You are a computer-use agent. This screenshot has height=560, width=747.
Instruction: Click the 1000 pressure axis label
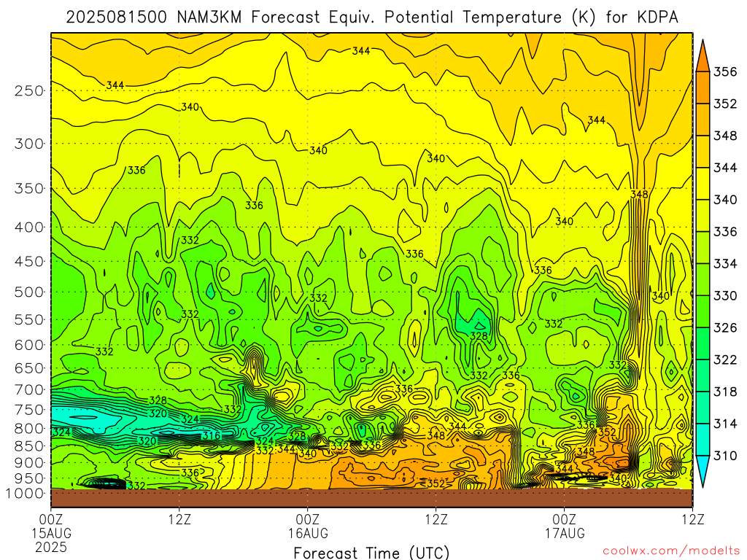24,494
